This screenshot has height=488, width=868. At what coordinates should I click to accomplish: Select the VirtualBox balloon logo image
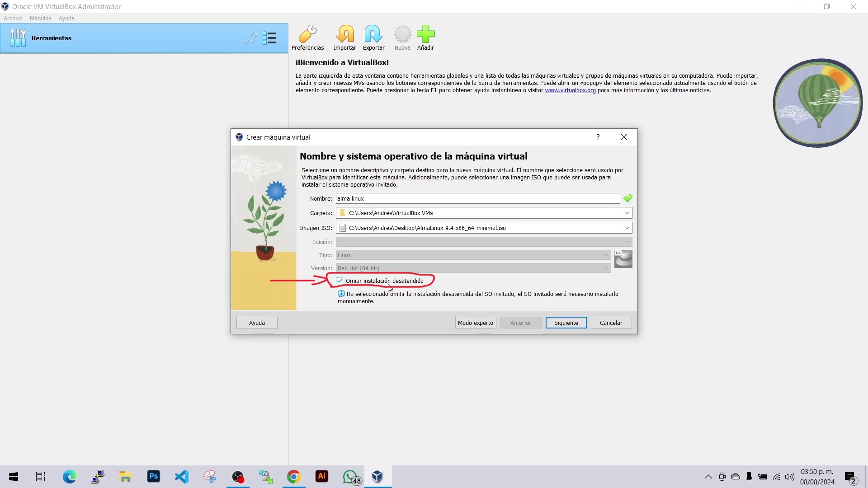tap(817, 103)
